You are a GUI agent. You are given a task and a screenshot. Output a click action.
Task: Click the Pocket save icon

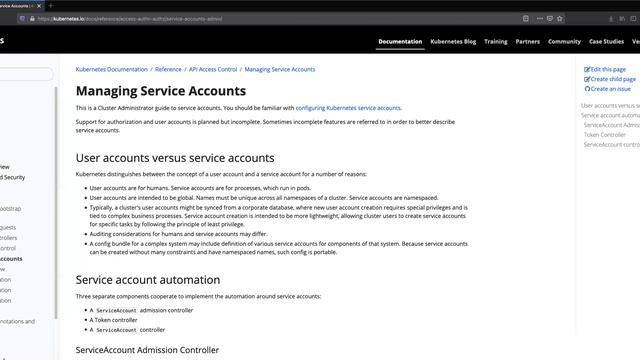pos(550,19)
